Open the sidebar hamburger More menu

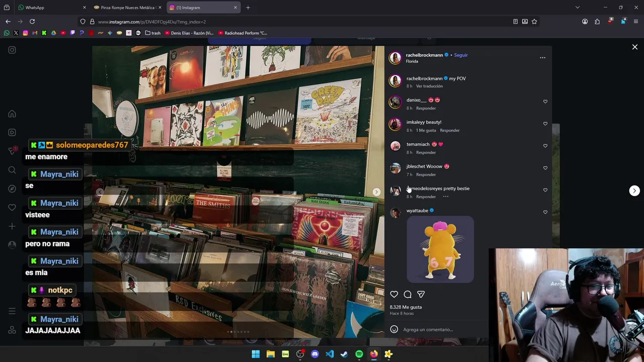pos(12,311)
